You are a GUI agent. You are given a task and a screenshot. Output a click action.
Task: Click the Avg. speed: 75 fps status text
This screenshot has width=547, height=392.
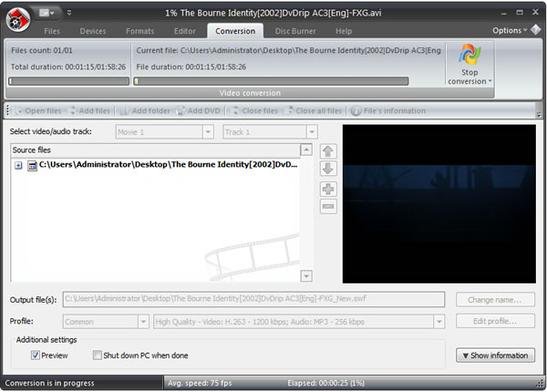tap(200, 383)
